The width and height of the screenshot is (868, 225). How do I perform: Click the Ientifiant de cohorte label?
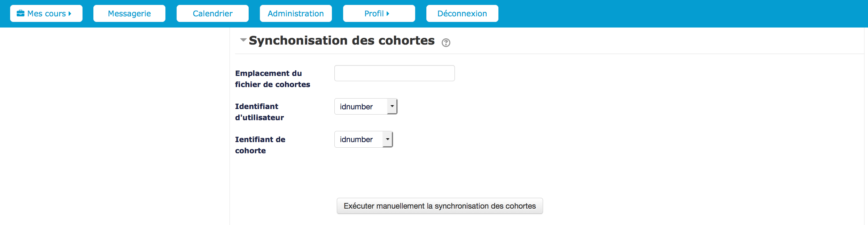260,145
